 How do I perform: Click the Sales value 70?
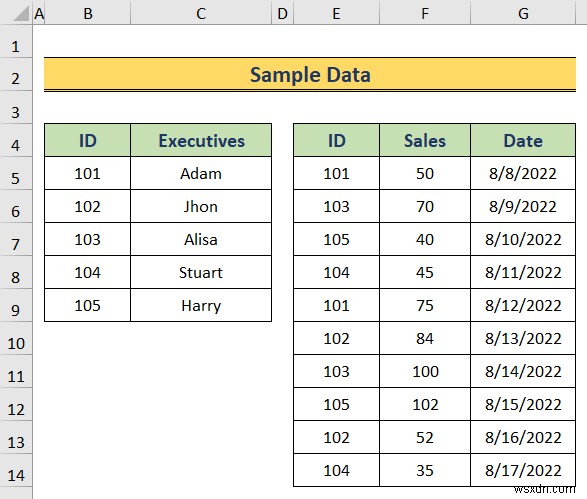coord(425,206)
